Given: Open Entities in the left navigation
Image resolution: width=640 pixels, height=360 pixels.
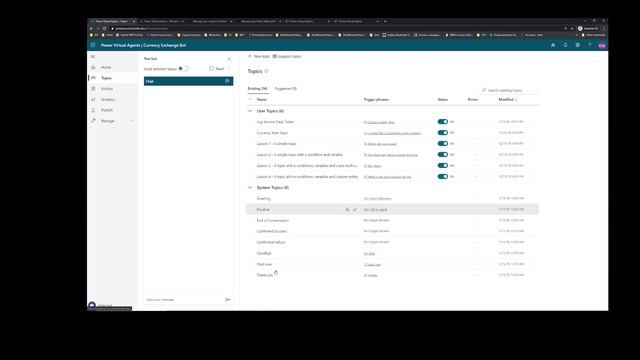Looking at the screenshot, I should [107, 89].
